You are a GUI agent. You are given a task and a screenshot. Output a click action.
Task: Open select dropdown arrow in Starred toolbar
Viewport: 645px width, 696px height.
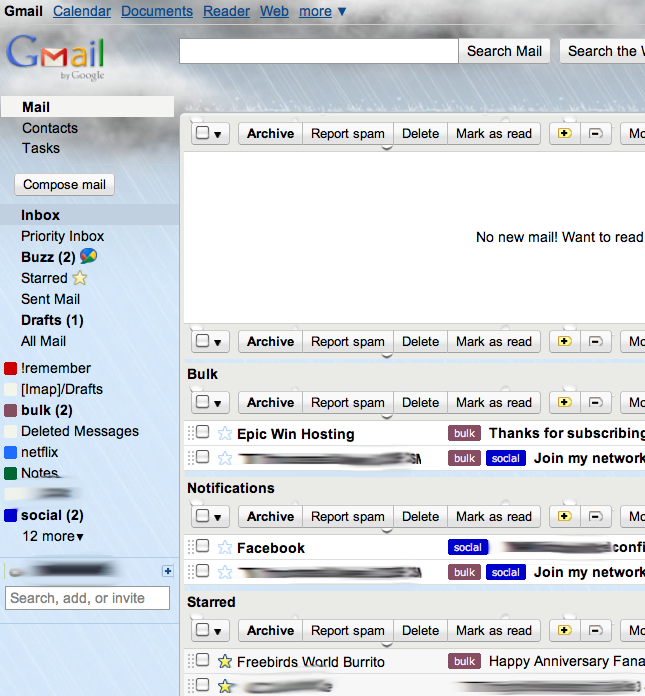pyautogui.click(x=218, y=632)
